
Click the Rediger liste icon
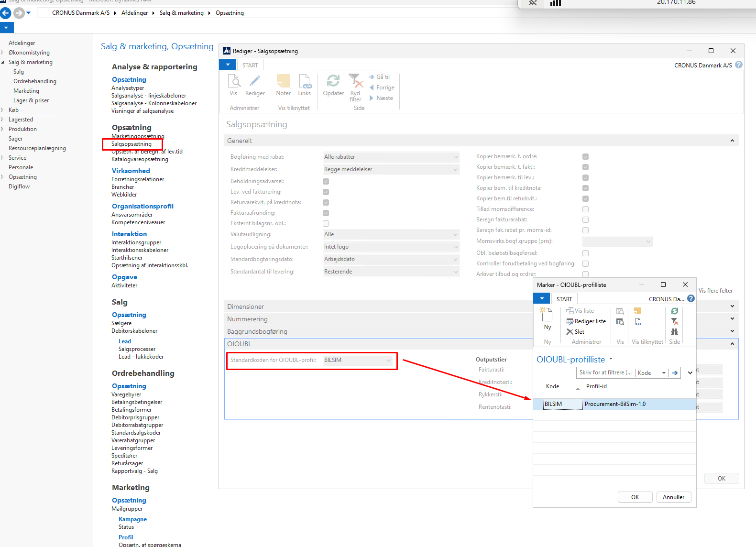point(570,321)
